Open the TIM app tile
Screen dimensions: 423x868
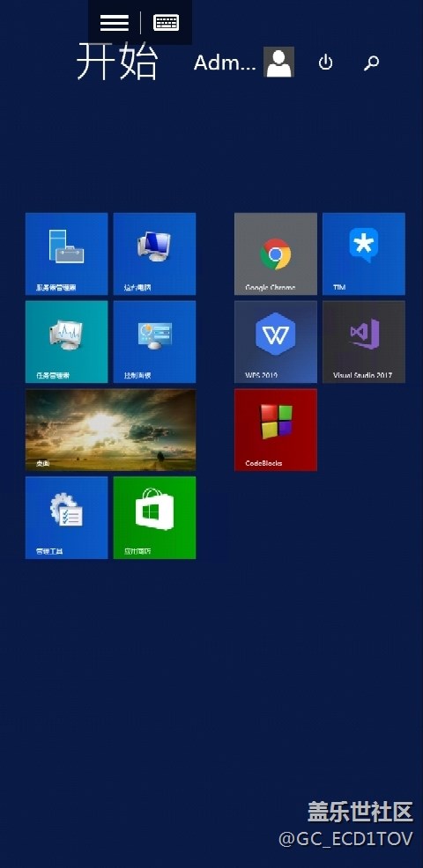[364, 254]
